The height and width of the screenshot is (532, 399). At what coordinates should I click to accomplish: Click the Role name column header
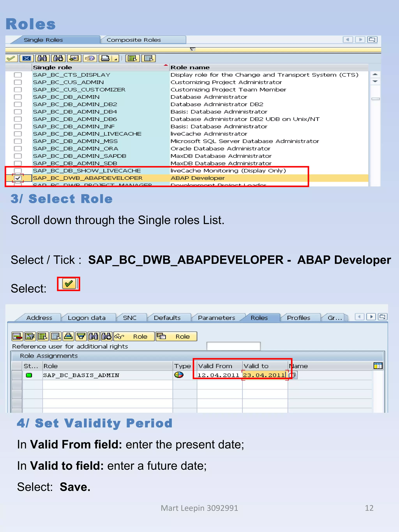pyautogui.click(x=269, y=67)
